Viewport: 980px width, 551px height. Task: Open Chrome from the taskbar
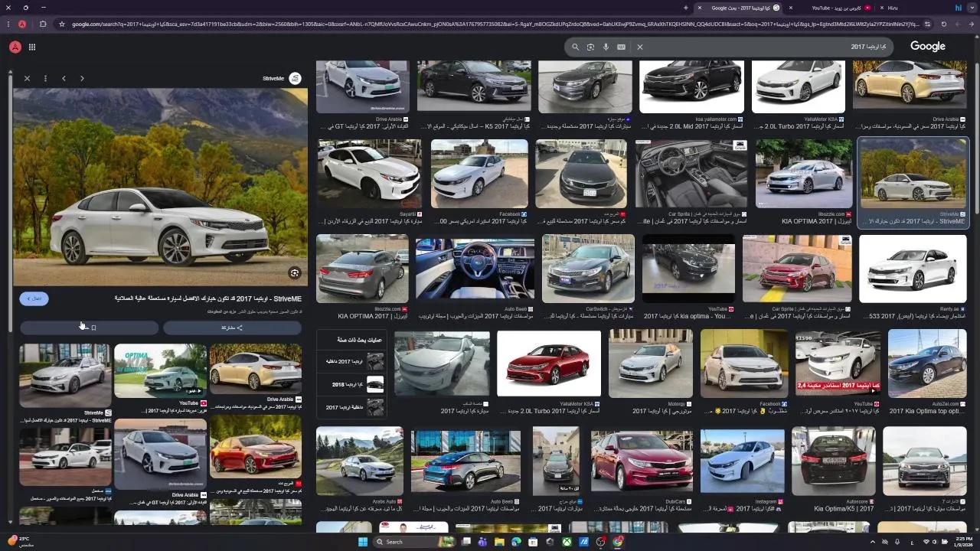click(x=617, y=542)
